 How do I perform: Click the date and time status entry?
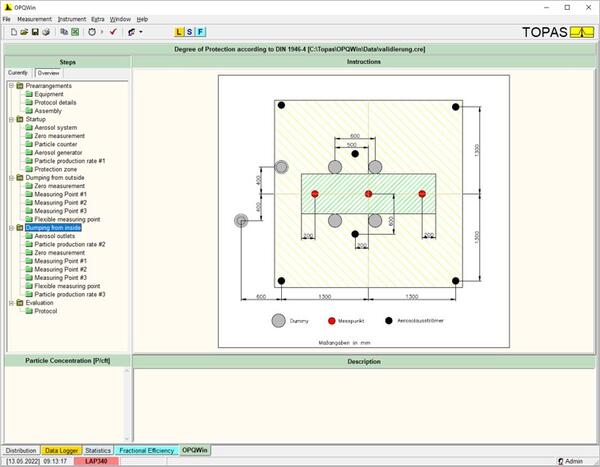point(37,461)
